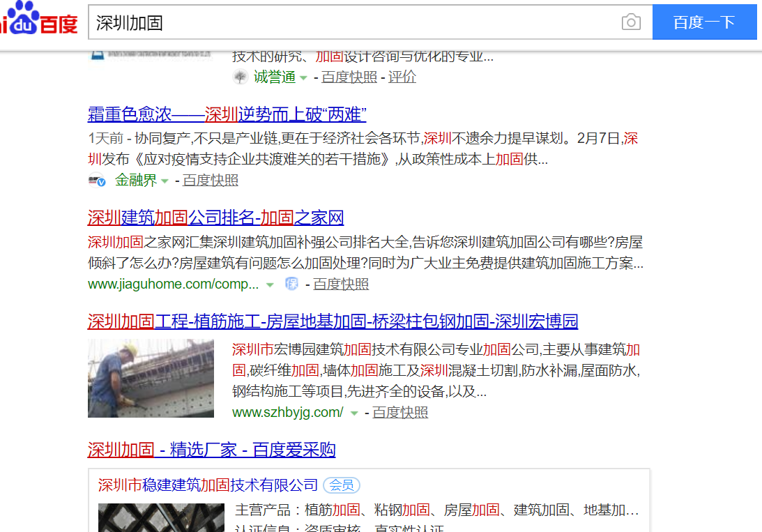
Task: Click the 诚誉通 tree badge icon
Action: click(x=240, y=77)
